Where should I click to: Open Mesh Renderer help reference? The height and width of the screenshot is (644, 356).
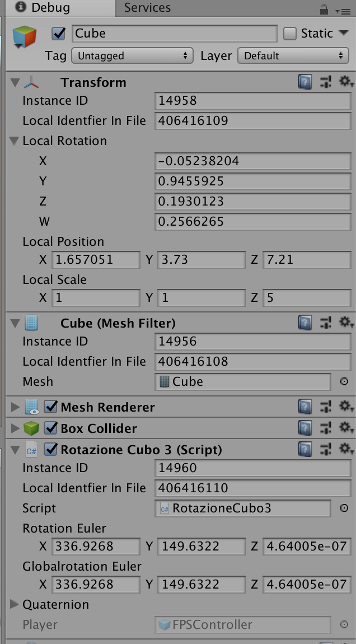pos(305,407)
